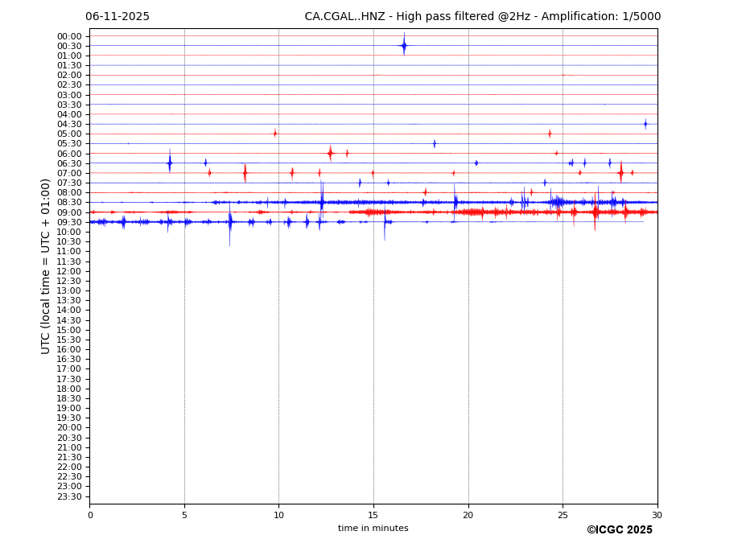Click the 30 tick on the x-axis
Viewport: 746px width, 560px height.
click(657, 515)
